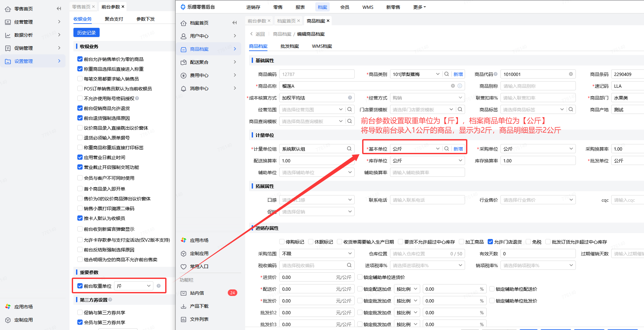The image size is (644, 330).
Task: Click the search icon beside 基本单位
Action: coord(446,149)
